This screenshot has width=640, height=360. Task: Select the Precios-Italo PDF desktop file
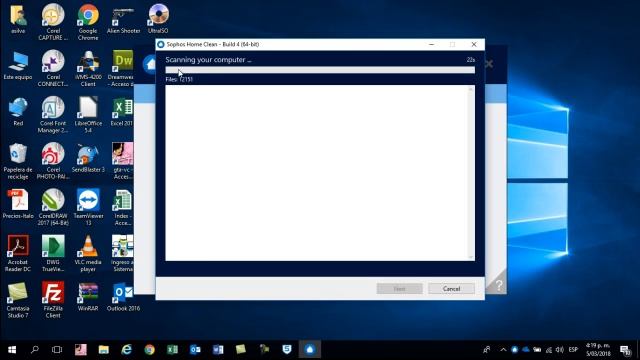click(x=18, y=204)
